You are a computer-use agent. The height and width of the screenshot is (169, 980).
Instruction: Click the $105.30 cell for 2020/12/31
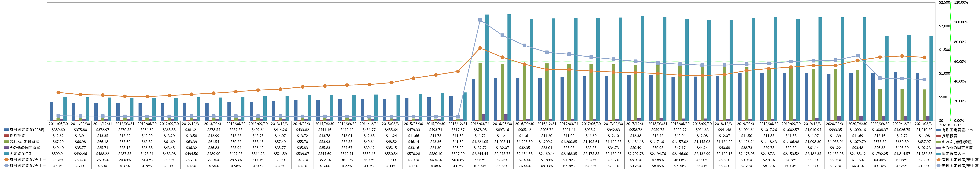pyautogui.click(x=902, y=148)
